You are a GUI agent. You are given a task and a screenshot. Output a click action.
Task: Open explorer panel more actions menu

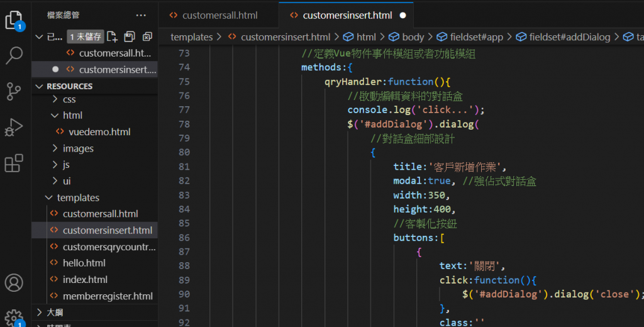click(x=141, y=16)
